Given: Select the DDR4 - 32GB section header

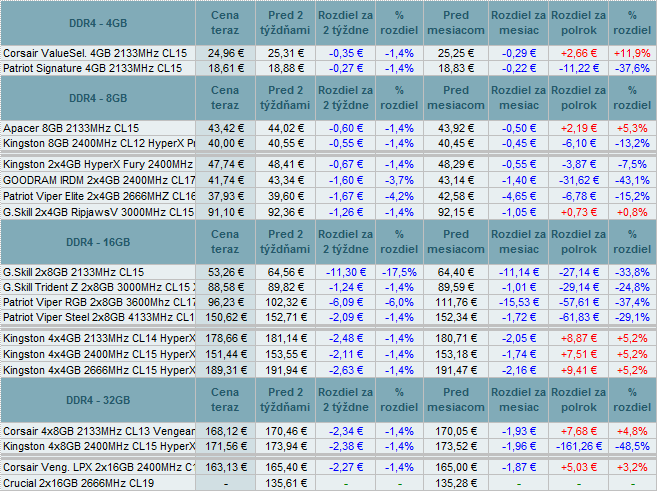Looking at the screenshot, I should (98, 400).
